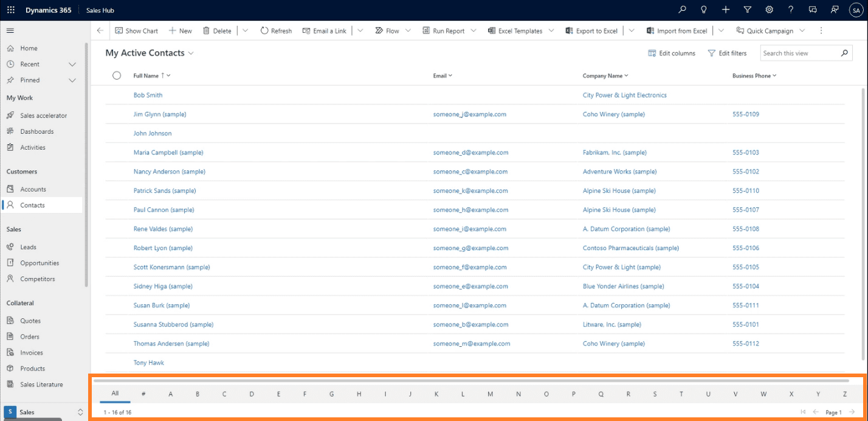Click the Edit columns button
The height and width of the screenshot is (421, 868).
point(672,54)
